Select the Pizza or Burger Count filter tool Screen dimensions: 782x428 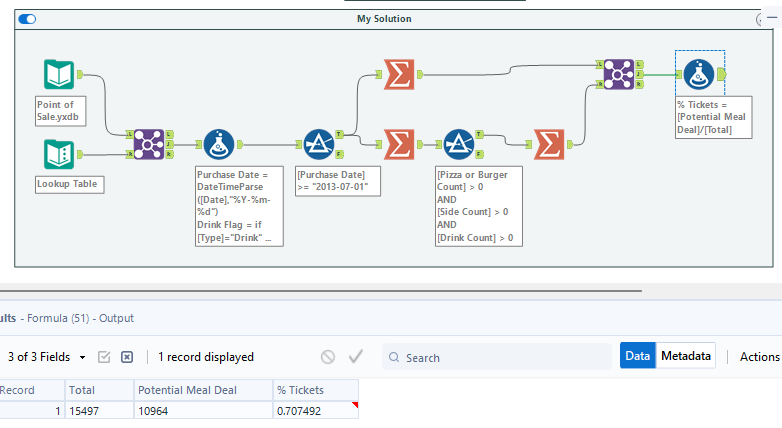pos(459,145)
